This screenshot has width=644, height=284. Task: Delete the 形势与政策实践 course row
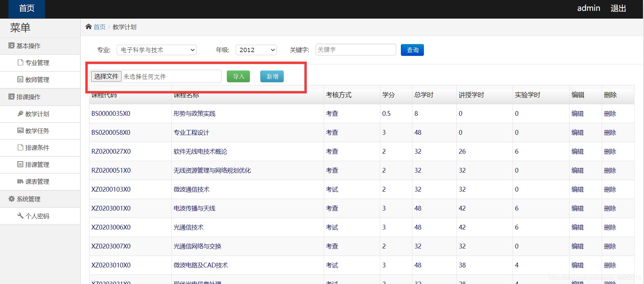pyautogui.click(x=610, y=114)
